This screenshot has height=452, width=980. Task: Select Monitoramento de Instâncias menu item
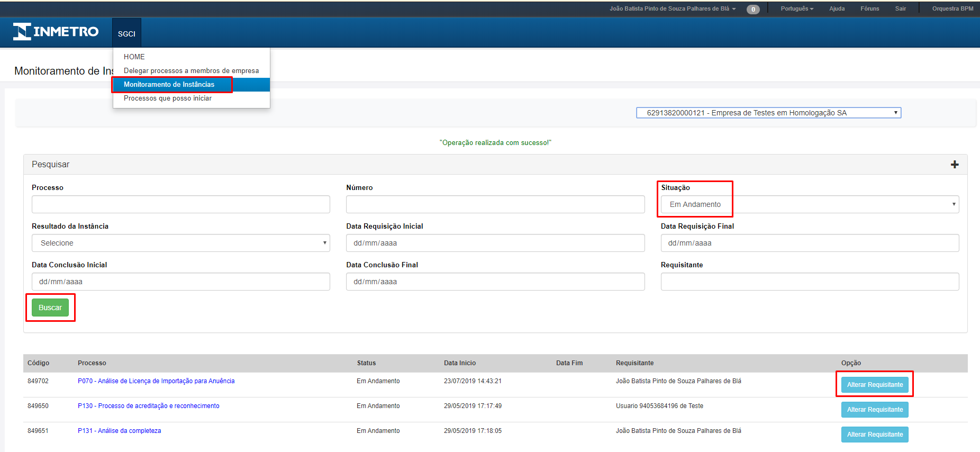tap(169, 85)
